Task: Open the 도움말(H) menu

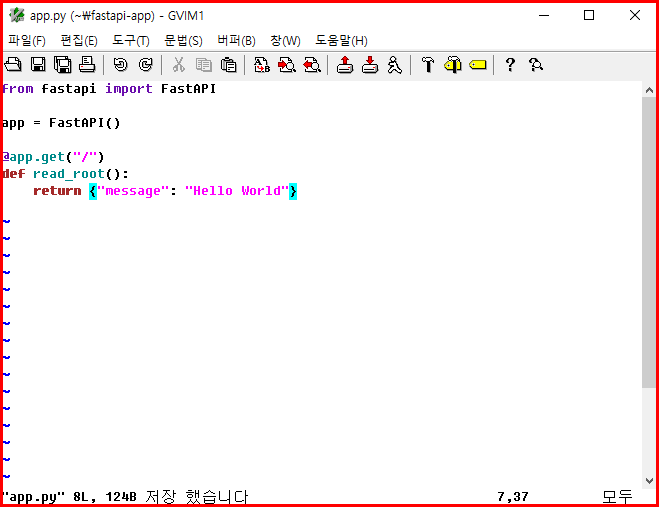Action: coord(341,41)
